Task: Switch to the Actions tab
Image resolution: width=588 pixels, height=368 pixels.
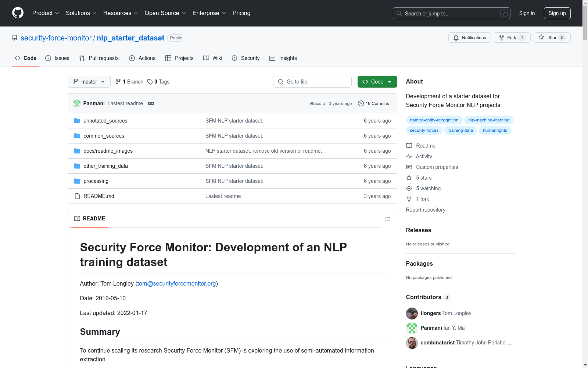Action: pos(142,58)
